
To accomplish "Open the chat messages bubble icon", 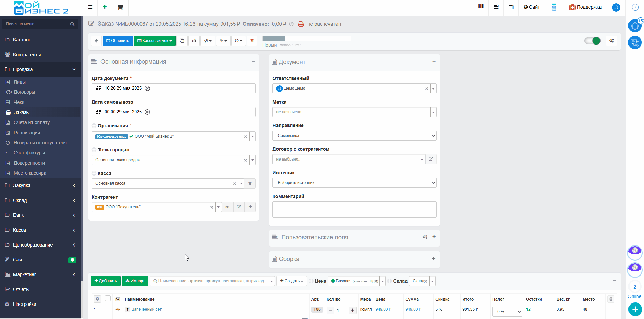I will tap(635, 42).
